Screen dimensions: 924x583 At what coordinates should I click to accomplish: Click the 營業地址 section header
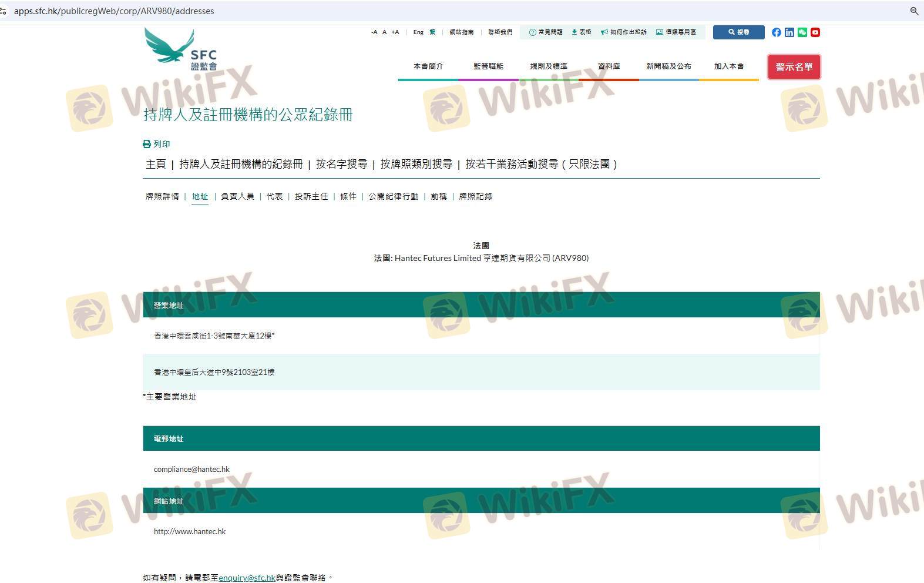[481, 305]
